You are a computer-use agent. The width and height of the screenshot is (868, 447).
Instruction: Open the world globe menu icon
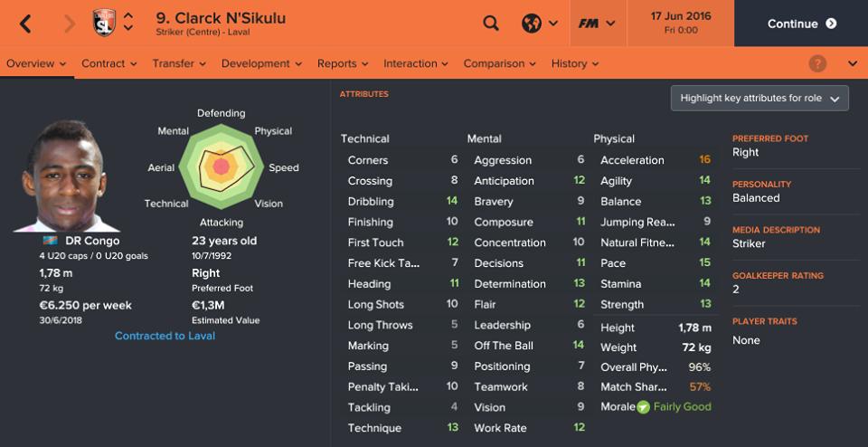pos(532,24)
